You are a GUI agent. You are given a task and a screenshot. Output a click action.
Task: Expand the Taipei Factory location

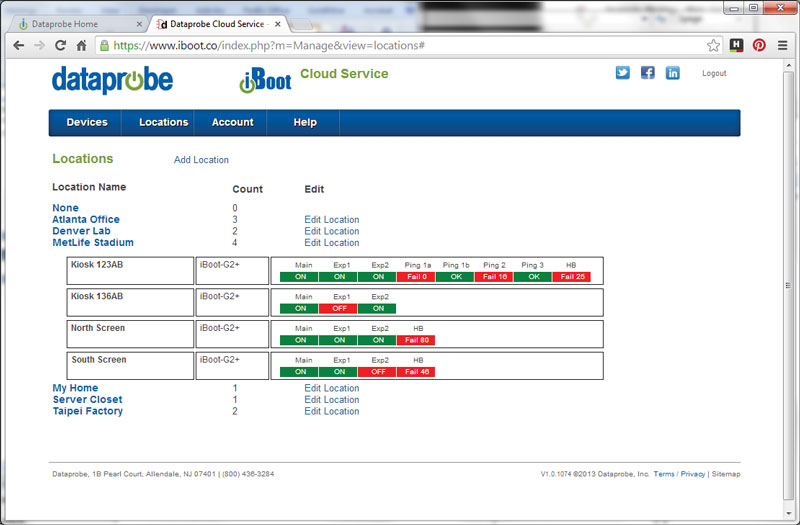pos(88,411)
